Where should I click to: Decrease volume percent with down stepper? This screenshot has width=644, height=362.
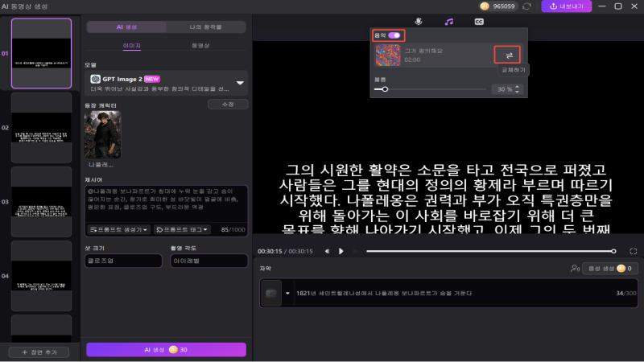(x=517, y=92)
